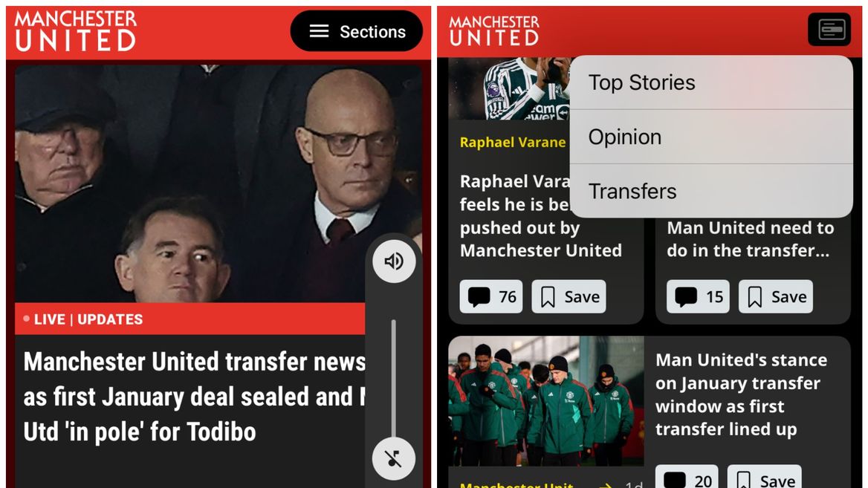Save the January transfer window article
868x488 pixels.
tap(765, 478)
